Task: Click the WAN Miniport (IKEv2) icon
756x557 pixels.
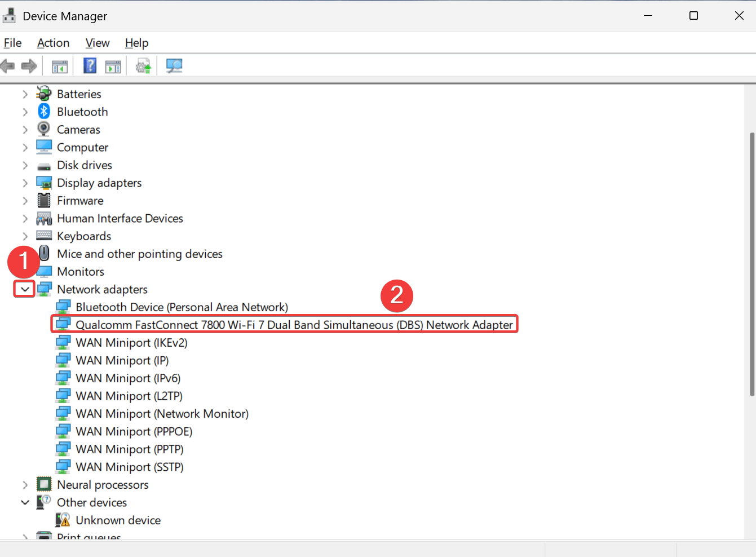Action: [63, 342]
